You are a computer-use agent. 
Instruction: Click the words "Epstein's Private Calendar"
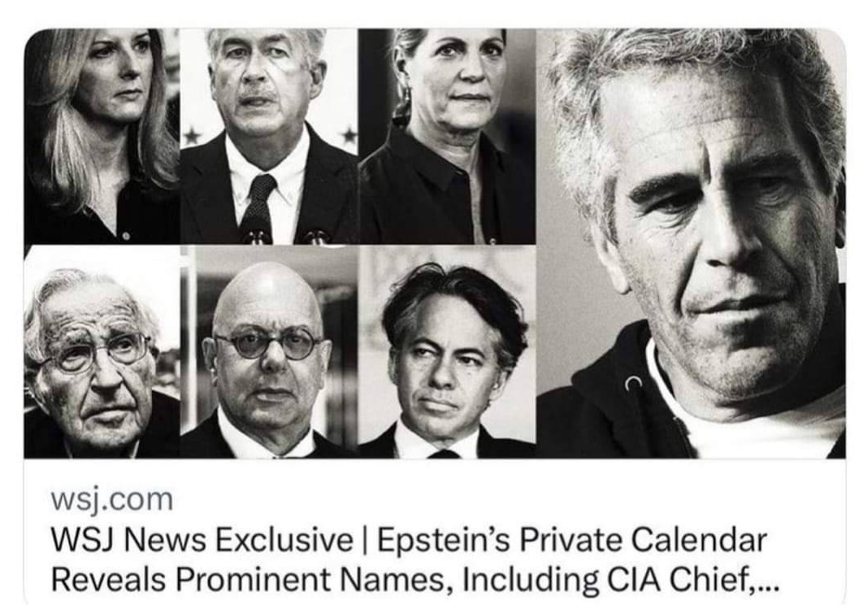click(572, 540)
